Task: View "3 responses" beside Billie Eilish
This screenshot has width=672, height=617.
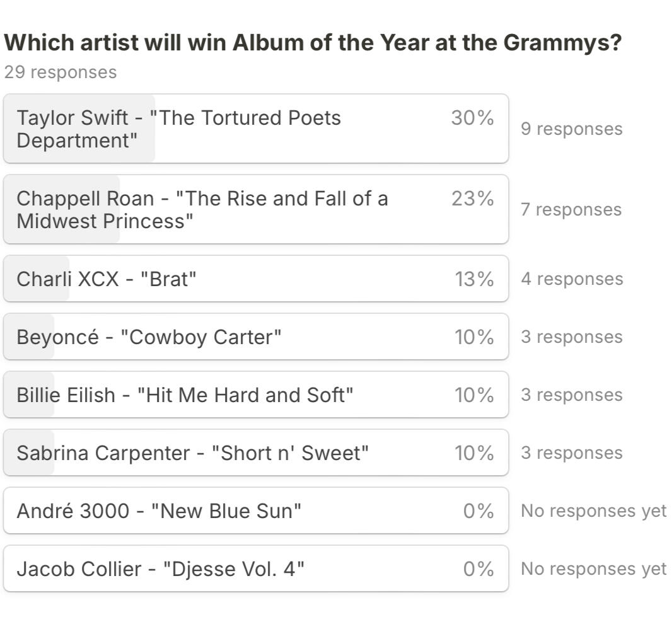Action: click(x=571, y=395)
